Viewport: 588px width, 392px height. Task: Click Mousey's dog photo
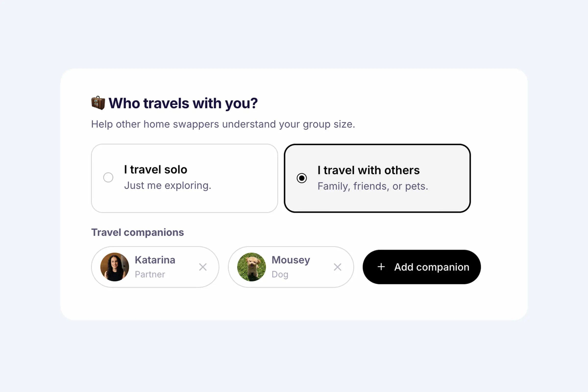(251, 267)
